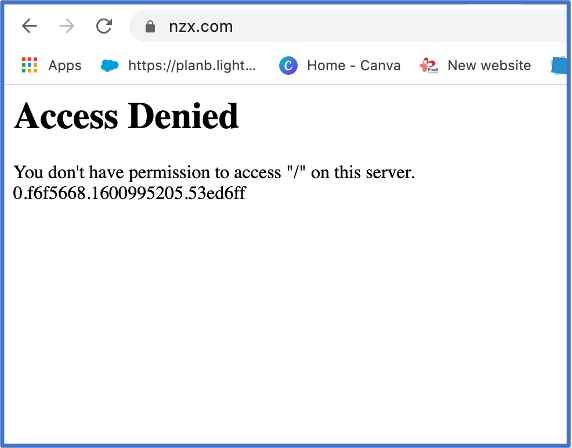Click the New website bookmark favicon
572x448 pixels.
(429, 66)
